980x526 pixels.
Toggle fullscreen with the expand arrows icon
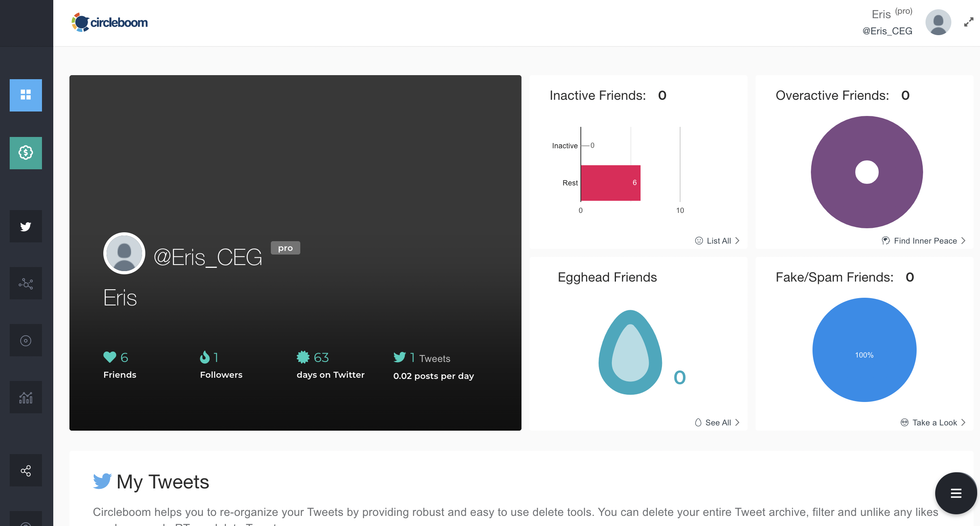pyautogui.click(x=969, y=22)
